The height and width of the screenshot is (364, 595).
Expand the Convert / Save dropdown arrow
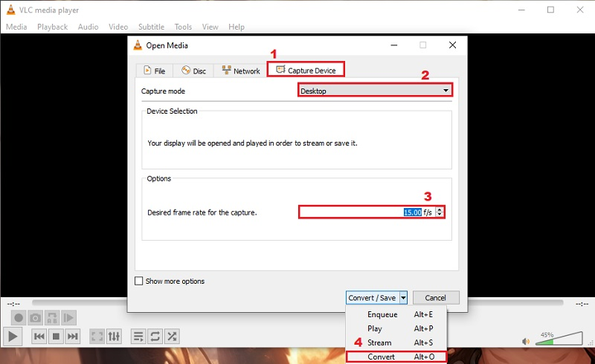pyautogui.click(x=403, y=298)
